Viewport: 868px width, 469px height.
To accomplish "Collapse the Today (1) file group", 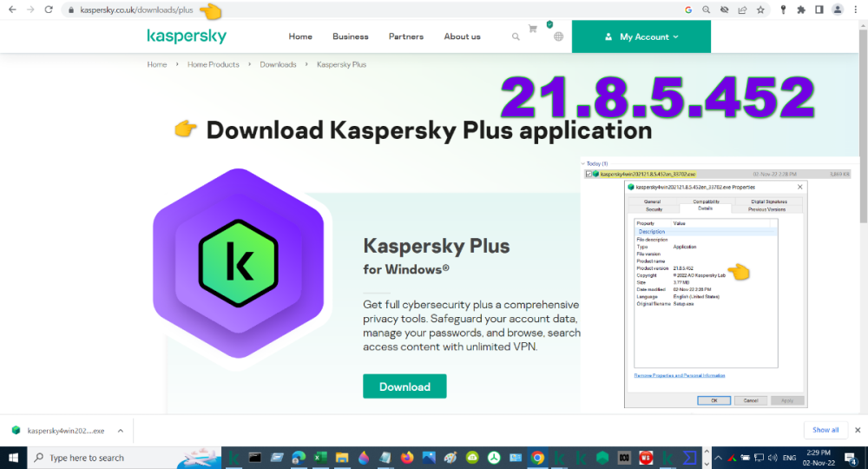I will [583, 164].
